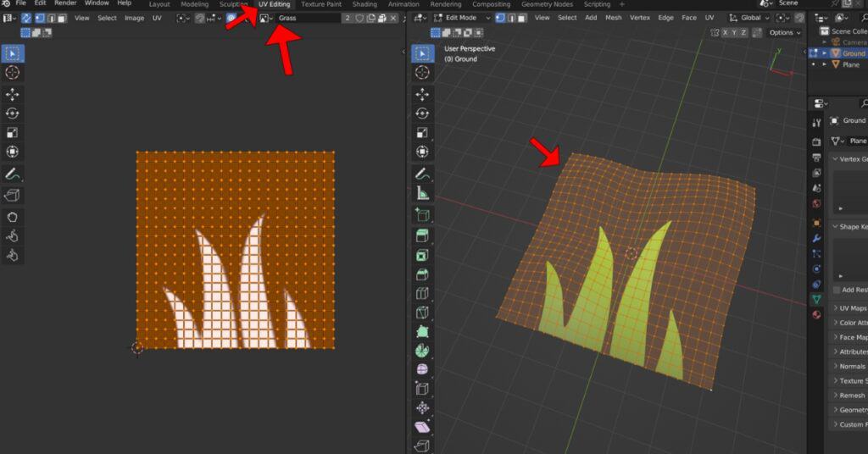
Task: Select the Shear tool
Action: (x=422, y=427)
